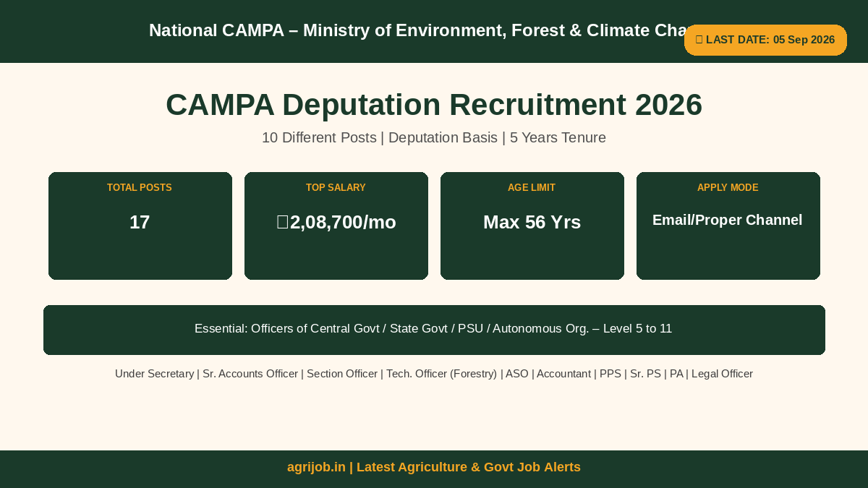The height and width of the screenshot is (488, 868).
Task: Click the 2,08,700/mo salary value
Action: [336, 222]
